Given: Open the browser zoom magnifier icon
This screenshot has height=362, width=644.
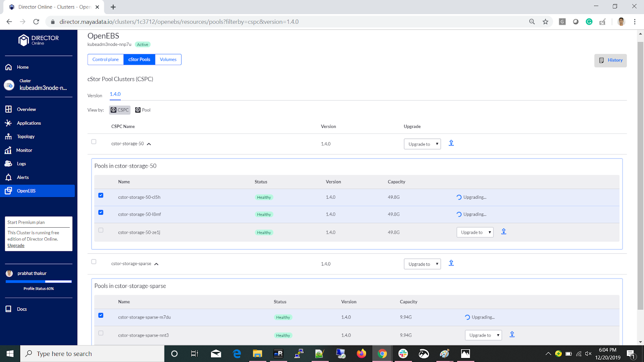Looking at the screenshot, I should click(532, 22).
